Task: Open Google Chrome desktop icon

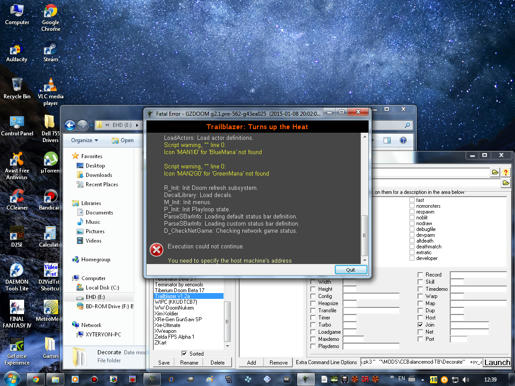Action: [x=50, y=17]
